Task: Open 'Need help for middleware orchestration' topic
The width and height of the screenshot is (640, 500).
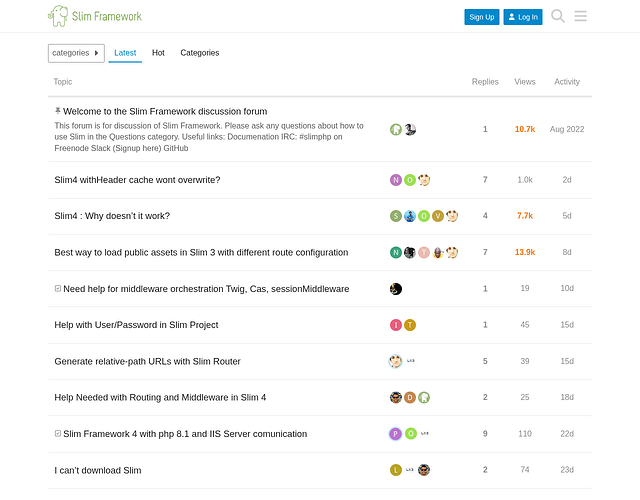Action: coord(206,289)
